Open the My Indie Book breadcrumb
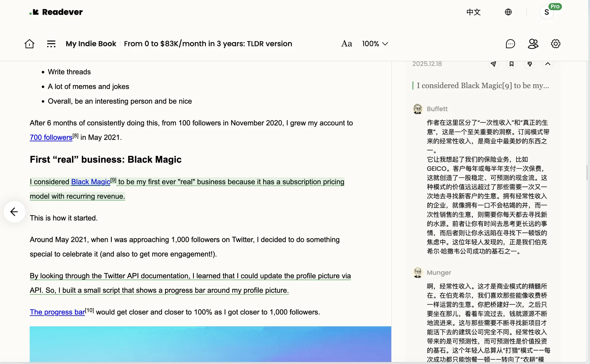This screenshot has height=364, width=590. pyautogui.click(x=91, y=44)
